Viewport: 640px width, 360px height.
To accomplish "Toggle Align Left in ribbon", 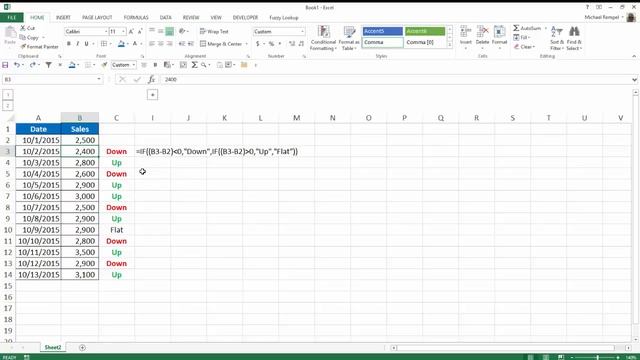I will (x=152, y=44).
